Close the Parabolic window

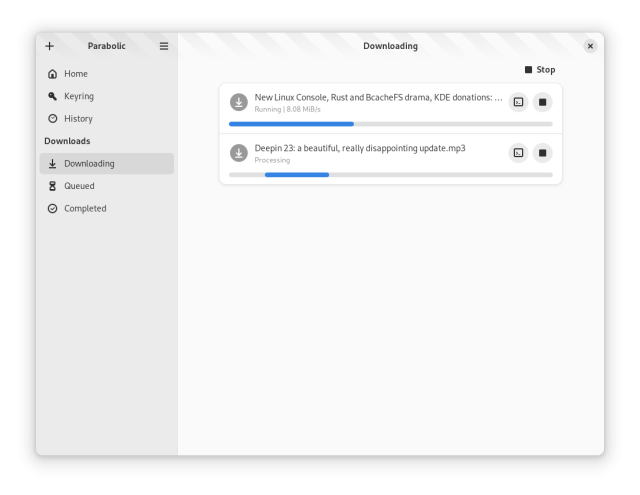pos(590,46)
